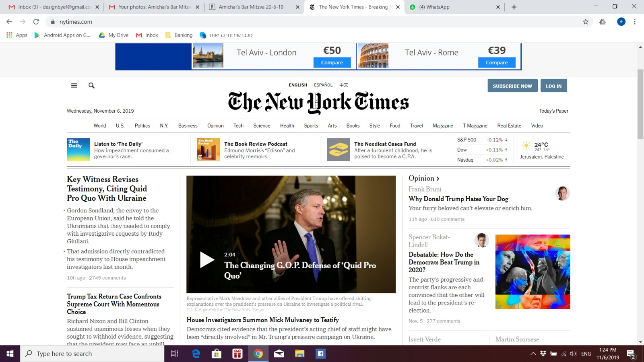This screenshot has width=644, height=362.
Task: Open The Book Review Podcast thumbnail
Action: [208, 149]
